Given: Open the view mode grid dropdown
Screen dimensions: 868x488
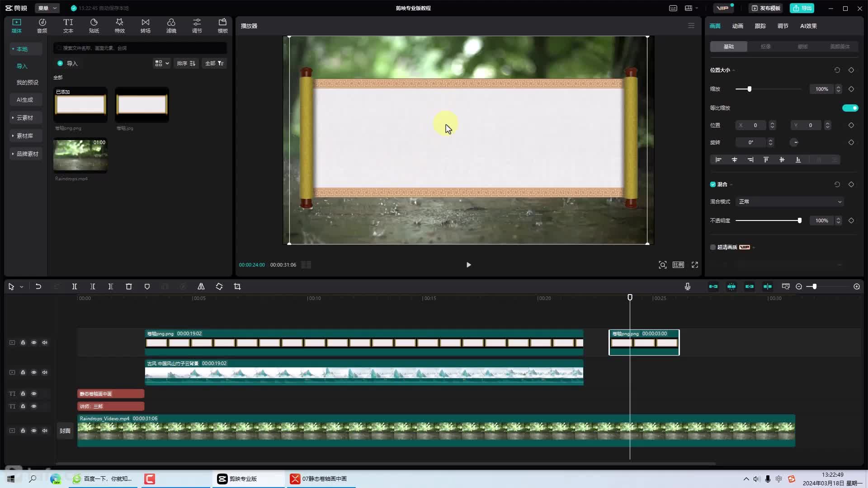Looking at the screenshot, I should pyautogui.click(x=162, y=63).
